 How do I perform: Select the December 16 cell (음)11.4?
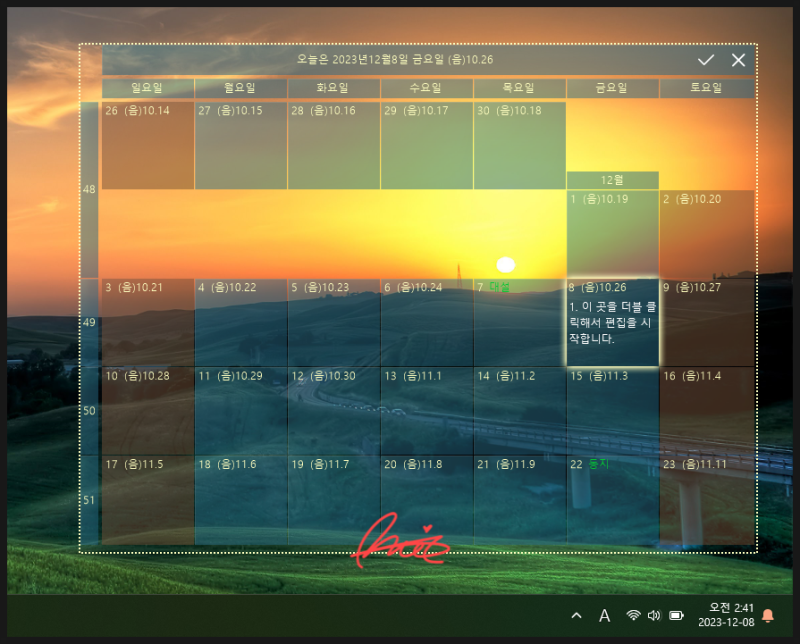point(707,411)
